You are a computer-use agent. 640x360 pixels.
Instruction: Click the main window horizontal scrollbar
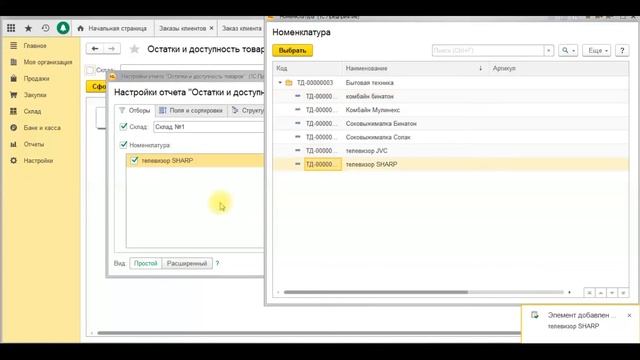309,333
